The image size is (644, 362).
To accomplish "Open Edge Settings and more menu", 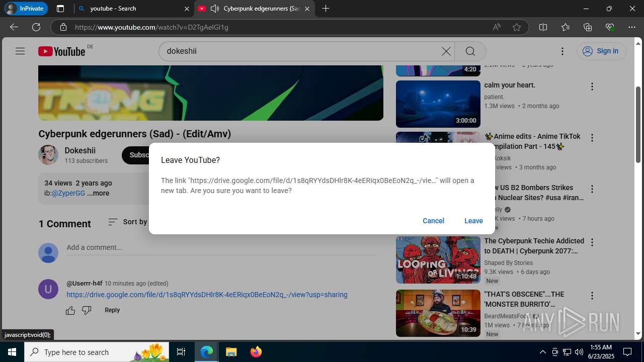I will tap(632, 27).
